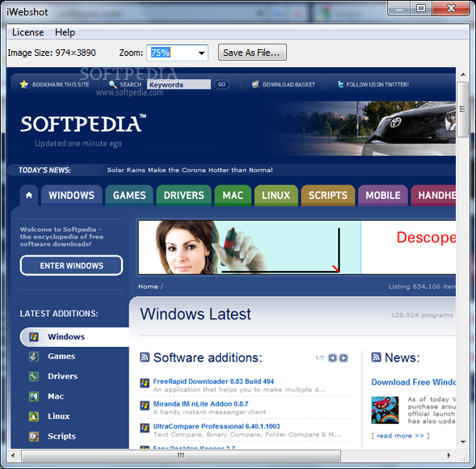This screenshot has height=469, width=476.
Task: Expand the Zoom dropdown arrow
Action: (x=201, y=53)
